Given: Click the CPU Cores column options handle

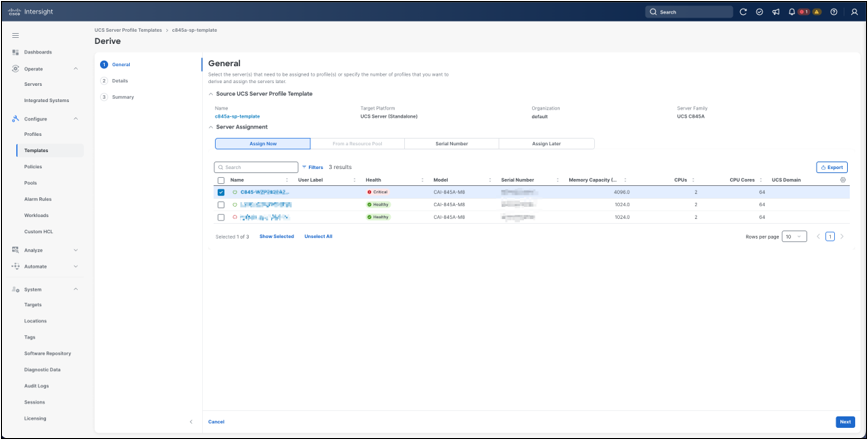Looking at the screenshot, I should (761, 180).
